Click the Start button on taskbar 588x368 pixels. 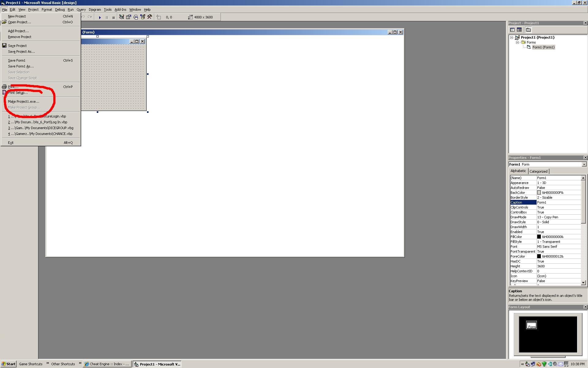point(8,364)
